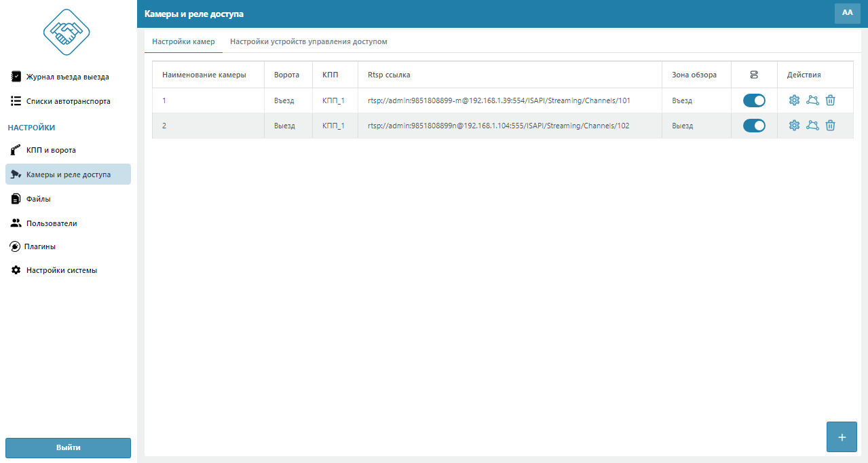
Task: Go to Списки автотранспорта
Action: tap(68, 101)
